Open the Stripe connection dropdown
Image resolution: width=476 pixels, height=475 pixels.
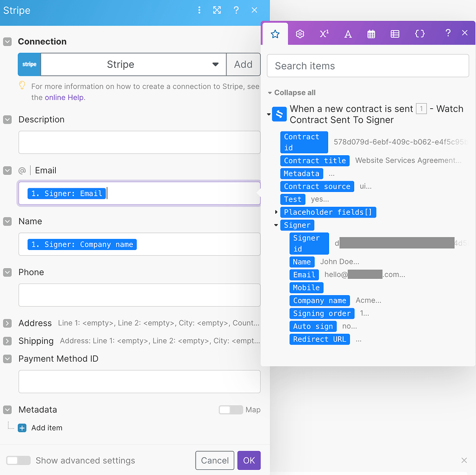pos(133,64)
